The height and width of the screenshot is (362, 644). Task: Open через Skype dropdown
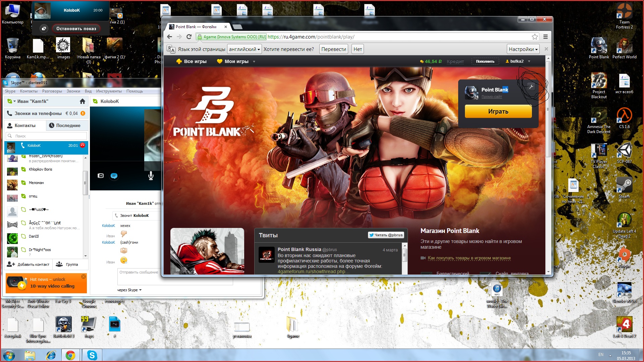pos(129,290)
